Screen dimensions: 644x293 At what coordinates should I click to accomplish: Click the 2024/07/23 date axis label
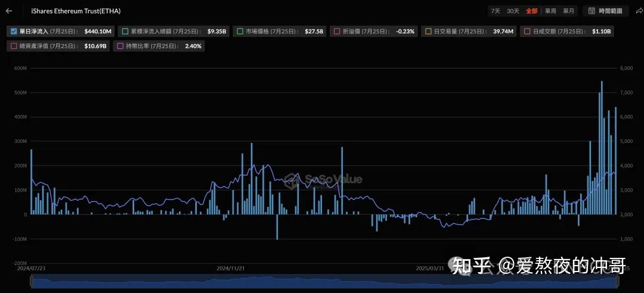(x=31, y=269)
